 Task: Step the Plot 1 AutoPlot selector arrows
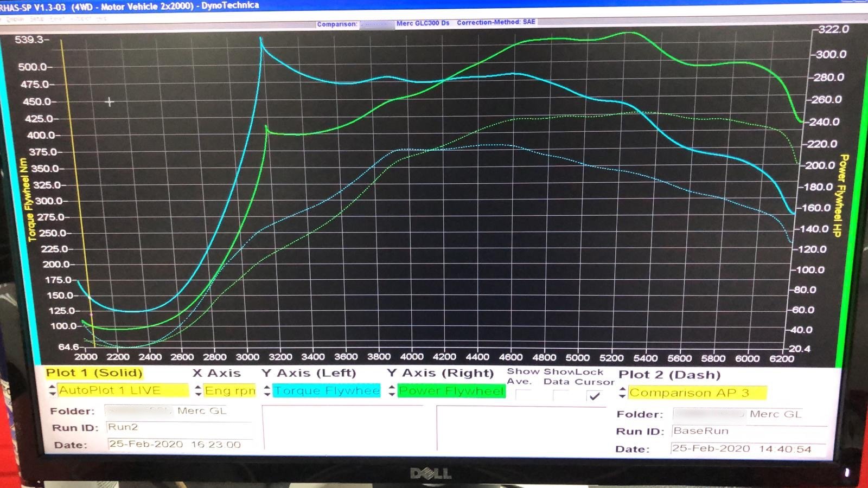52,390
